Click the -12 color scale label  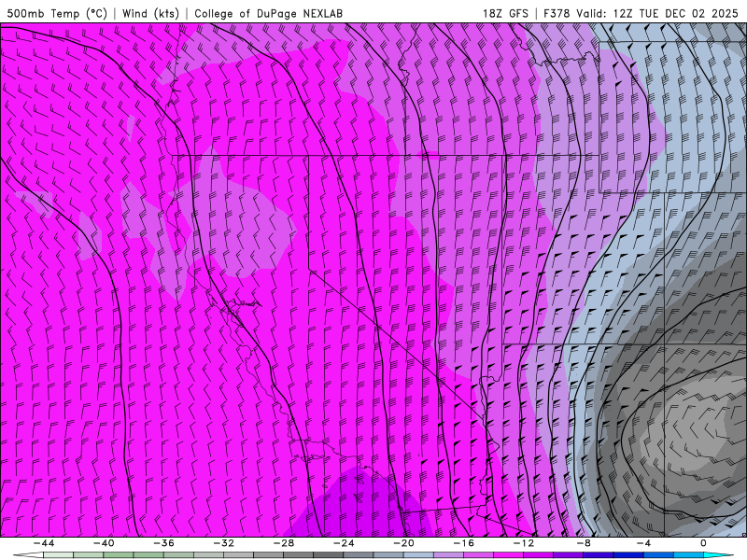pos(524,543)
